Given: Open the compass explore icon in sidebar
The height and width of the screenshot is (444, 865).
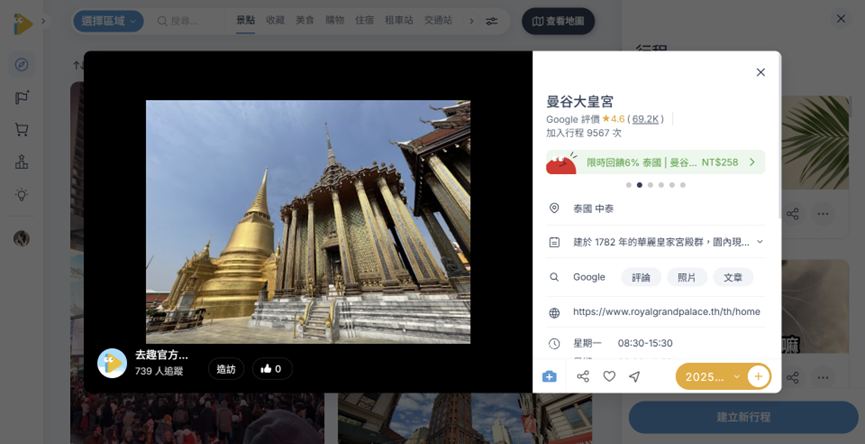Looking at the screenshot, I should point(22,65).
